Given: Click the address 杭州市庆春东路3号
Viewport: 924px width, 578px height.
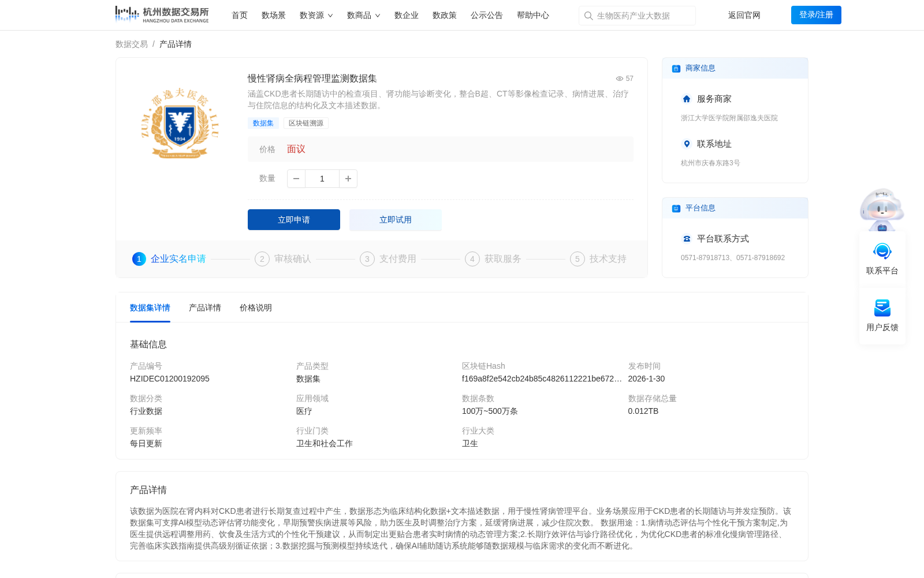Looking at the screenshot, I should [710, 163].
